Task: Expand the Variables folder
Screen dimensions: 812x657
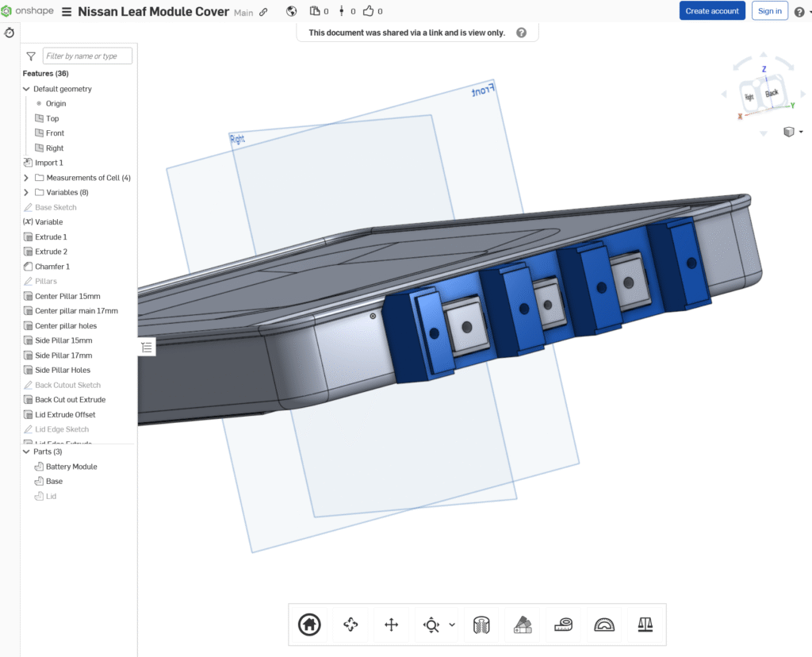Action: [26, 193]
